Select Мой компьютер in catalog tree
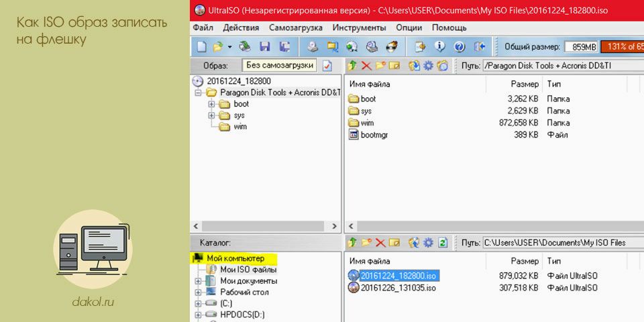644x322 pixels. 235,258
